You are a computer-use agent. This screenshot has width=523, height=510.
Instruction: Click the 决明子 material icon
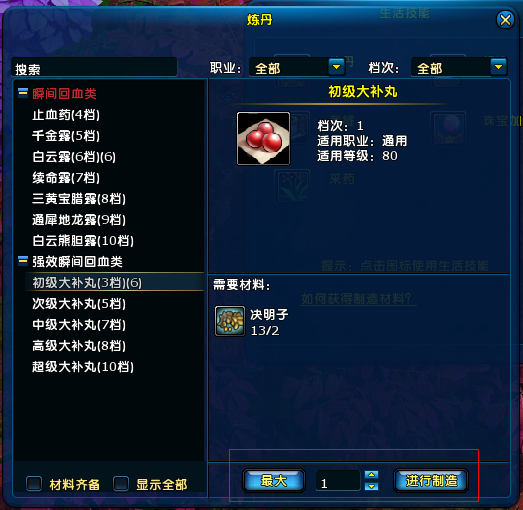(x=230, y=321)
